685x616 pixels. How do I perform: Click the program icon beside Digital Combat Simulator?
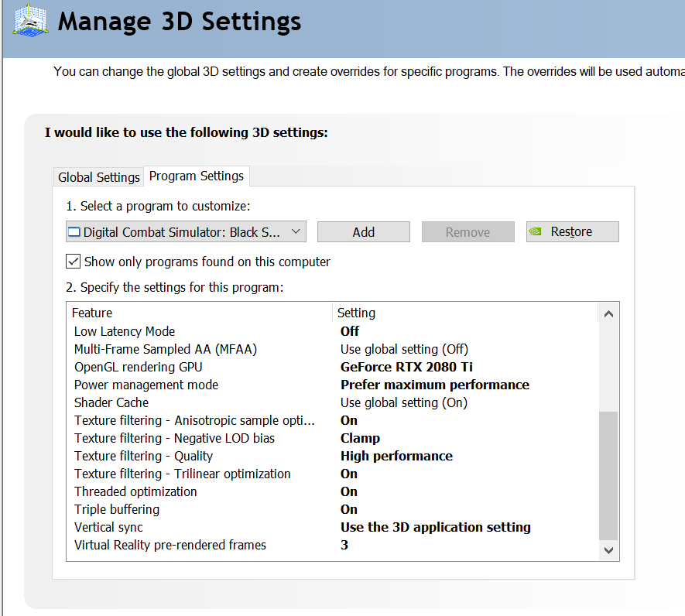click(x=74, y=232)
